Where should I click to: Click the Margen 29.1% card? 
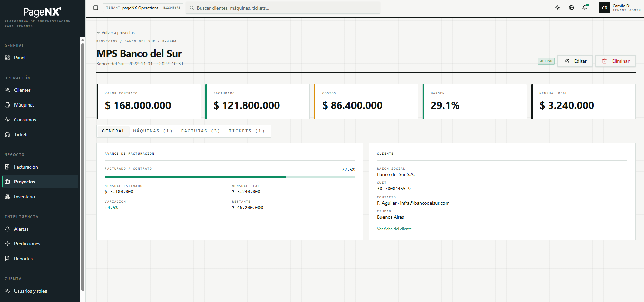474,101
